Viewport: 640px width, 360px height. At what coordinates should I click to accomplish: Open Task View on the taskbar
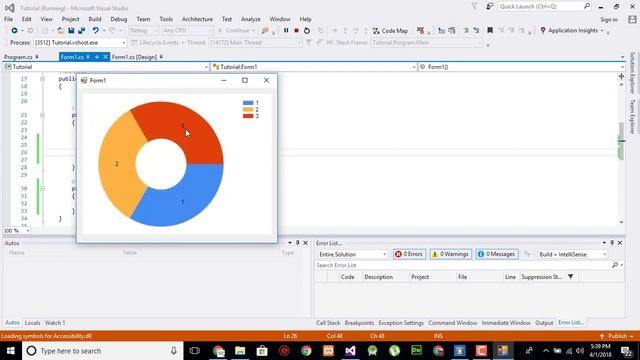coord(195,351)
